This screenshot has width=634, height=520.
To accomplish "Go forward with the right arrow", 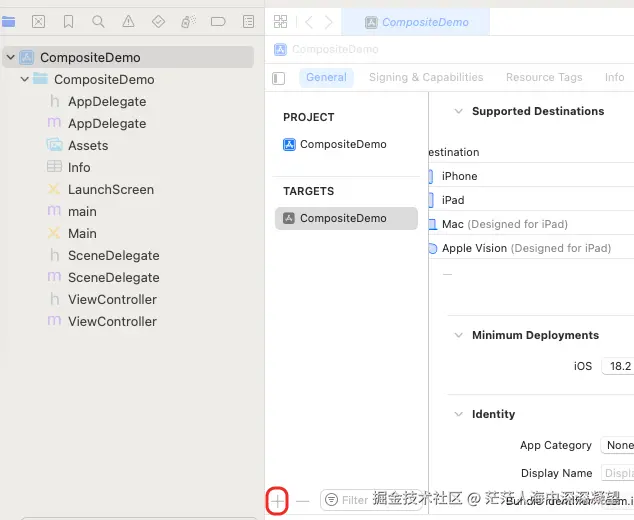I will tap(328, 22).
